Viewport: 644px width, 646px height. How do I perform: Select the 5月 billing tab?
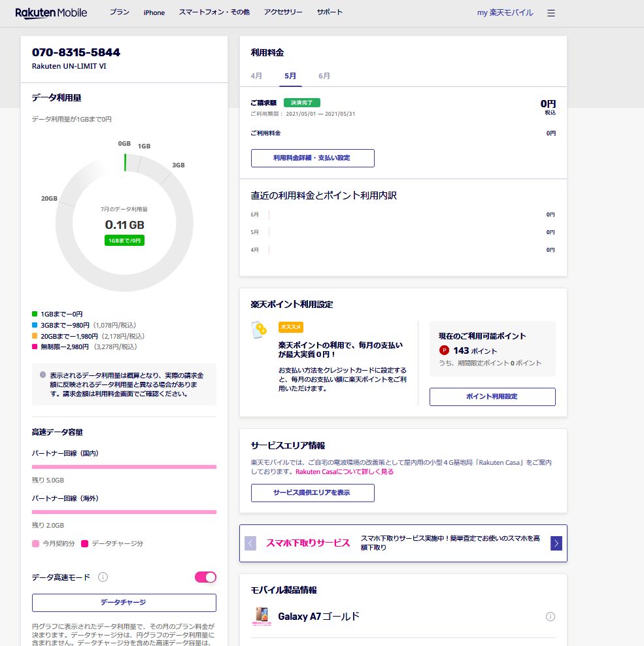(x=290, y=76)
